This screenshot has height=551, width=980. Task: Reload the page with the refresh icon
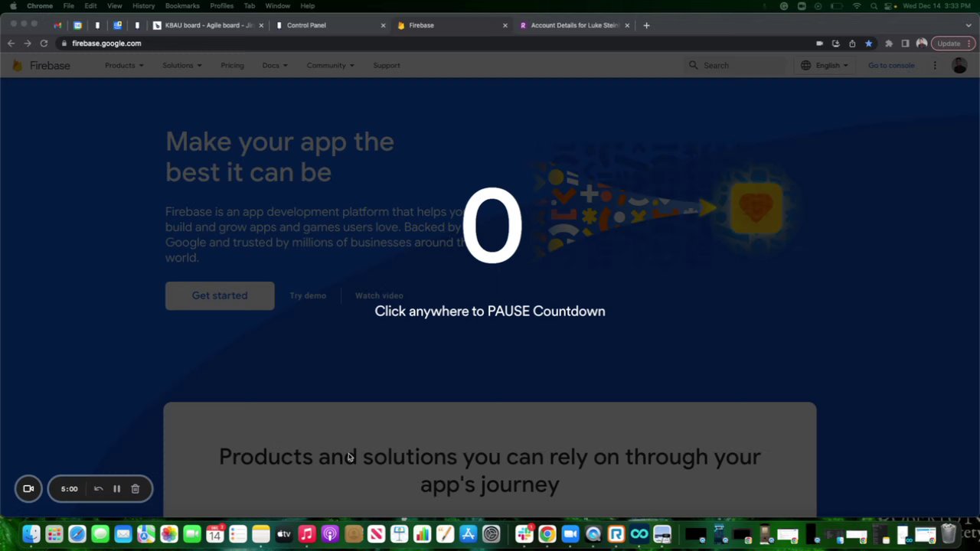tap(44, 44)
